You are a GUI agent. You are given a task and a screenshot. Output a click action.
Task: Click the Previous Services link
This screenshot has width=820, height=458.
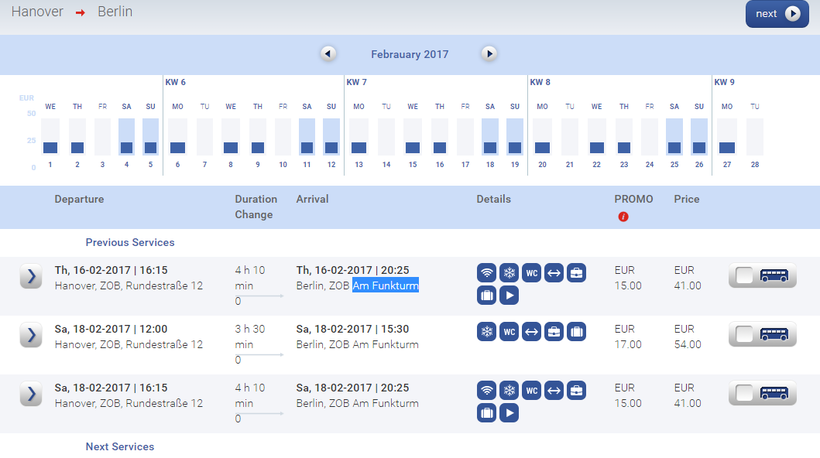(130, 242)
